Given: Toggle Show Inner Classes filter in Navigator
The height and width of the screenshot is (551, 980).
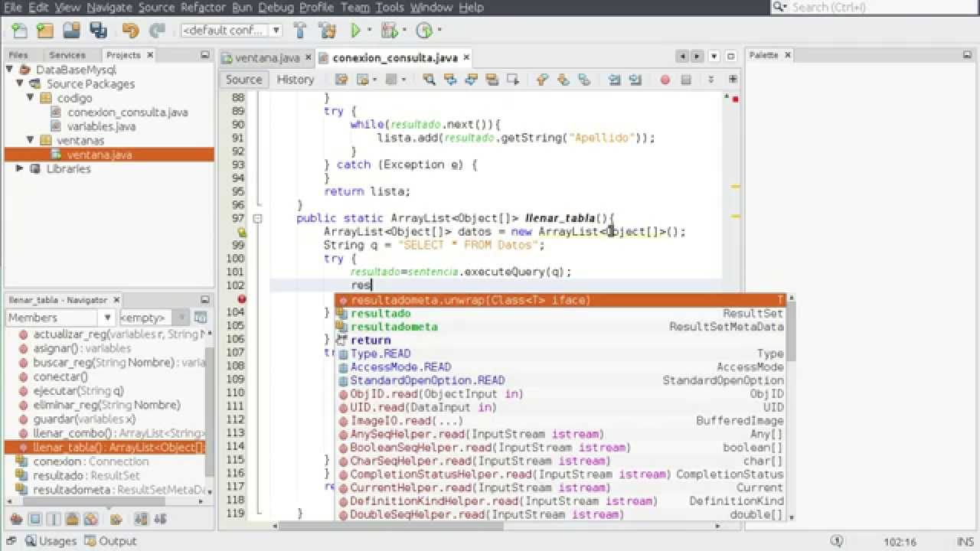Looking at the screenshot, I should point(91,519).
